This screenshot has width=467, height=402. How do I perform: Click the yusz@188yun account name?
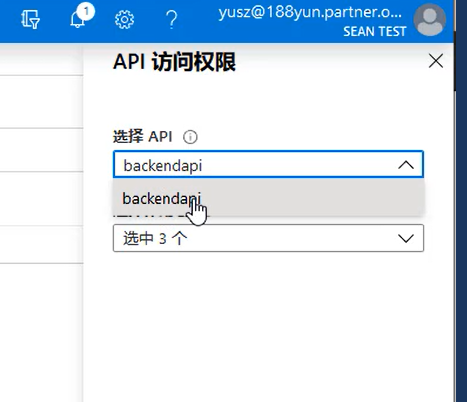[310, 12]
